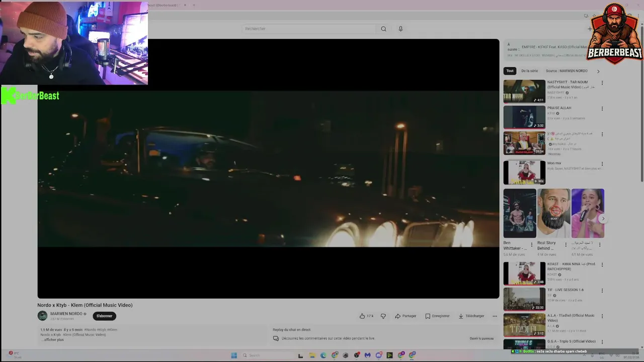Image resolution: width=644 pixels, height=362 pixels.
Task: Open the three-dot more actions below video
Action: point(495,316)
